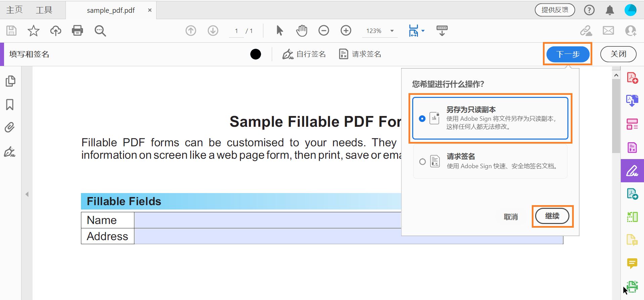Click the 关闭 button
This screenshot has height=300, width=644.
click(x=618, y=54)
